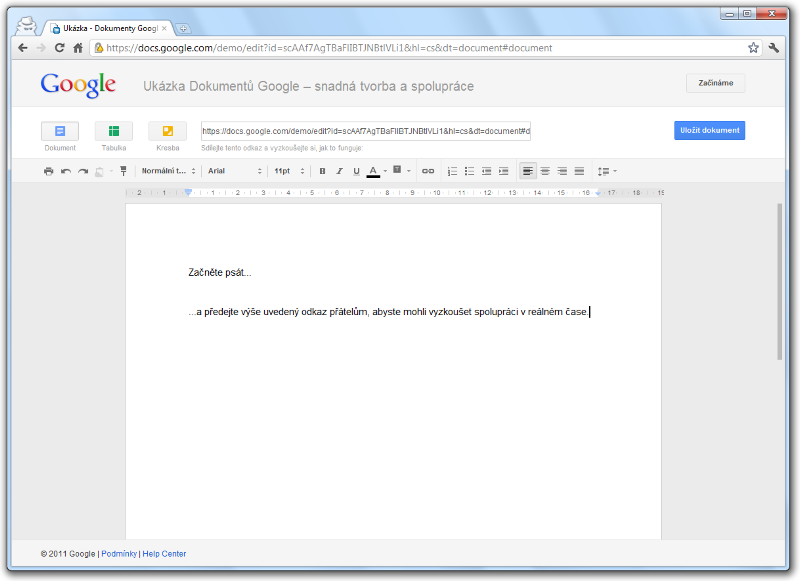Screen dimensions: 800x581
Task: Click the site security lock icon
Action: [99, 48]
